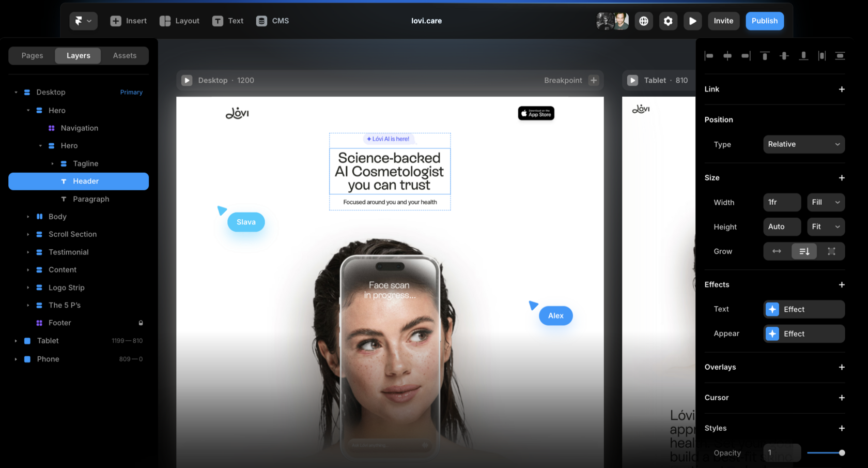Viewport: 868px width, 468px height.
Task: Click the Publish button
Action: pyautogui.click(x=764, y=21)
